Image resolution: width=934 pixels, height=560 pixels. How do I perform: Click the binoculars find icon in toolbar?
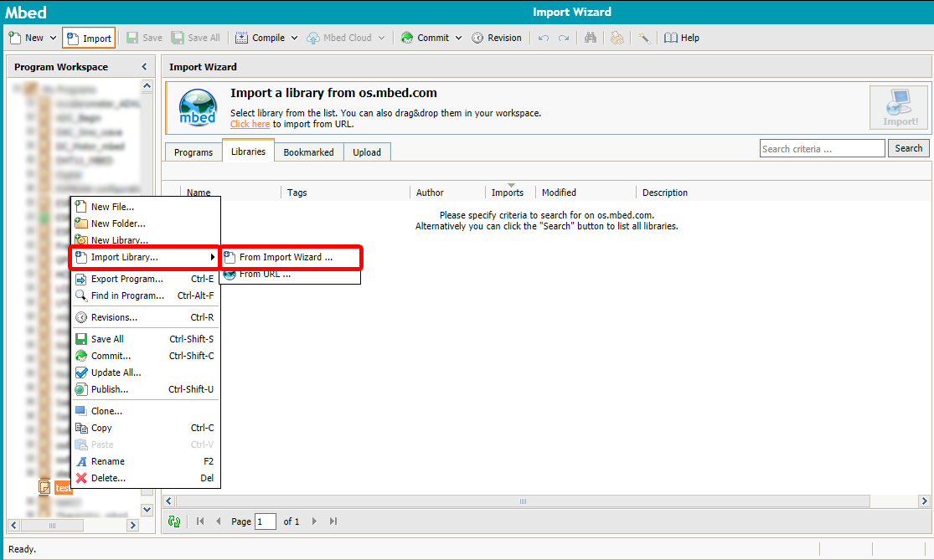click(591, 38)
